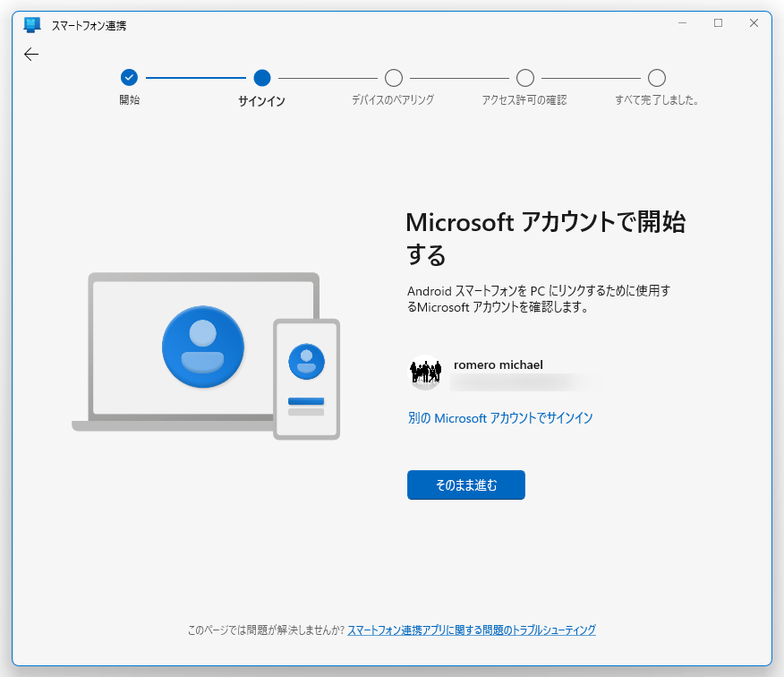Open 別の Microsoft アカウントでサインイン link
Image resolution: width=784 pixels, height=677 pixels.
(500, 418)
